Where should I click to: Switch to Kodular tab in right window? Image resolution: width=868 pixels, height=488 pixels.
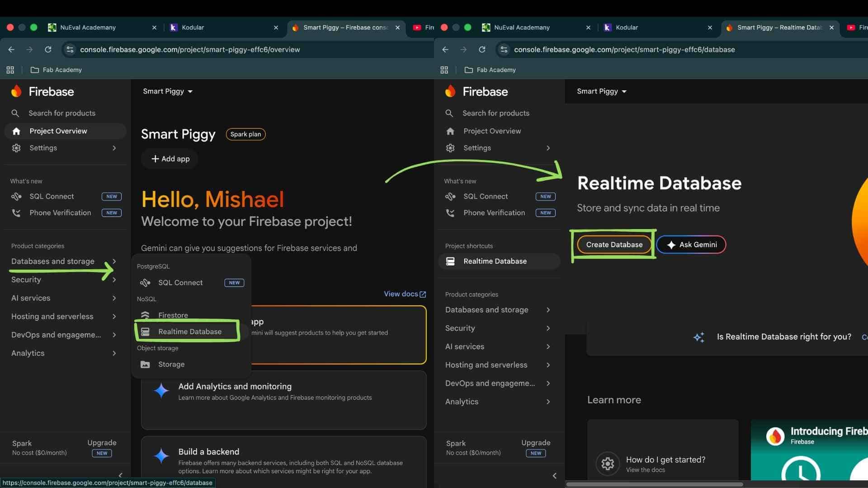tap(658, 28)
